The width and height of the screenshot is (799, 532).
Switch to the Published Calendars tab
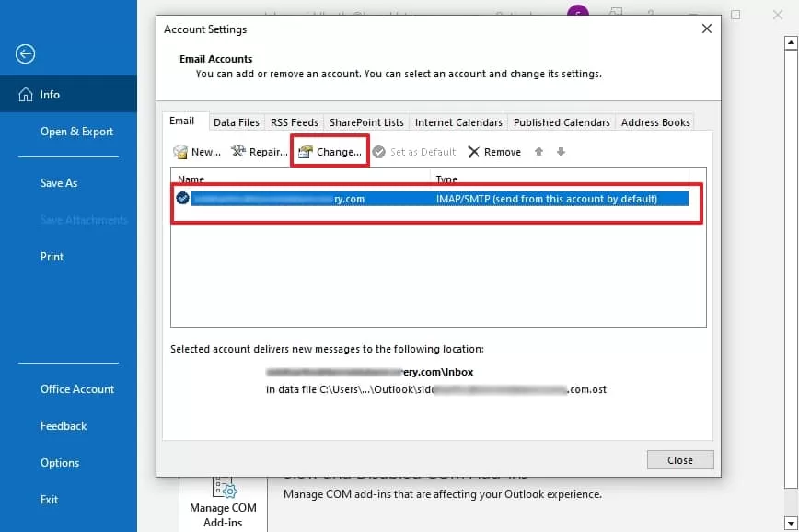point(562,122)
